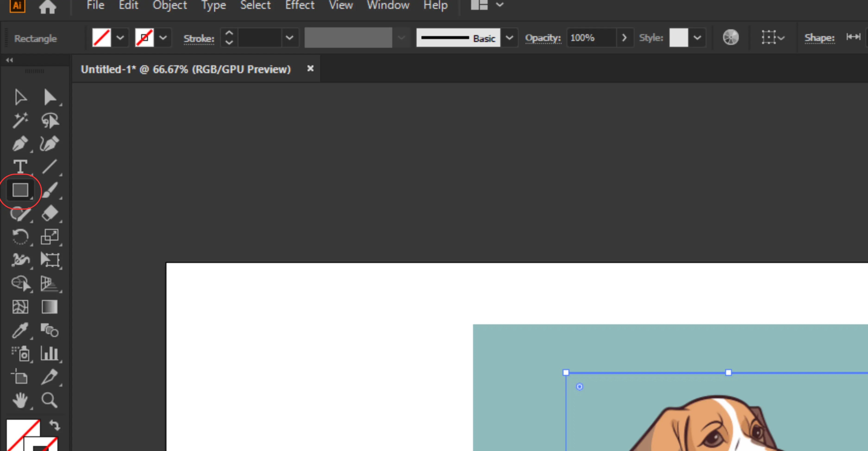Select the Hand tool
Viewport: 868px width, 451px height.
click(21, 400)
